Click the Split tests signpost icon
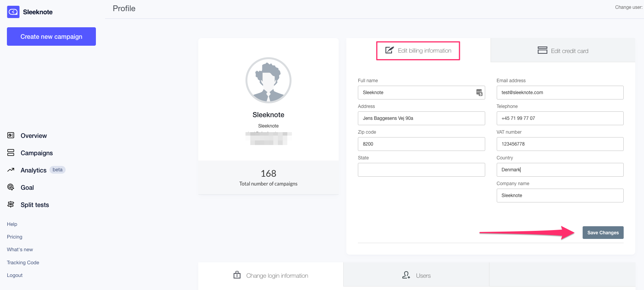The image size is (644, 290). (x=11, y=204)
